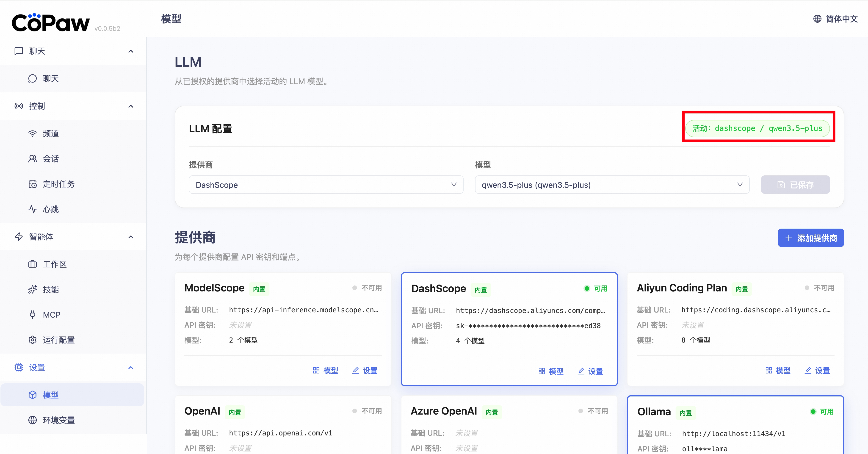
Task: Open the MCP plug page
Action: pos(51,315)
